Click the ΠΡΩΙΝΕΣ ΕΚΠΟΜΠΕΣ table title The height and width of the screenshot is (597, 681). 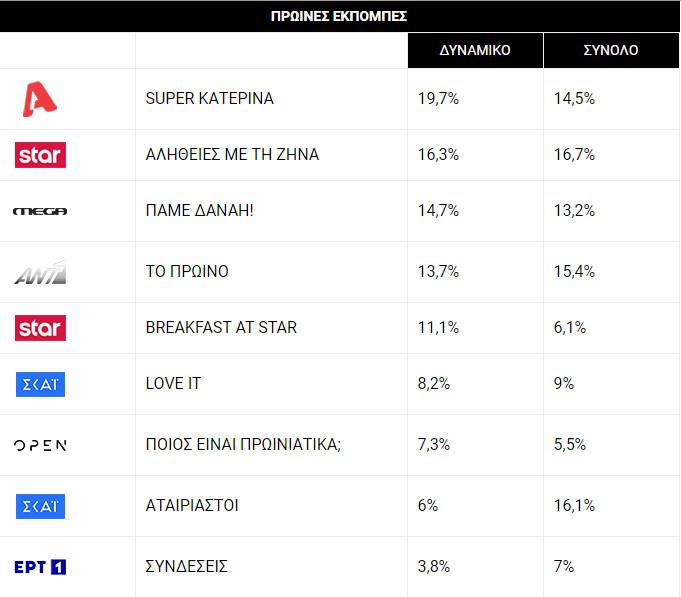point(339,16)
